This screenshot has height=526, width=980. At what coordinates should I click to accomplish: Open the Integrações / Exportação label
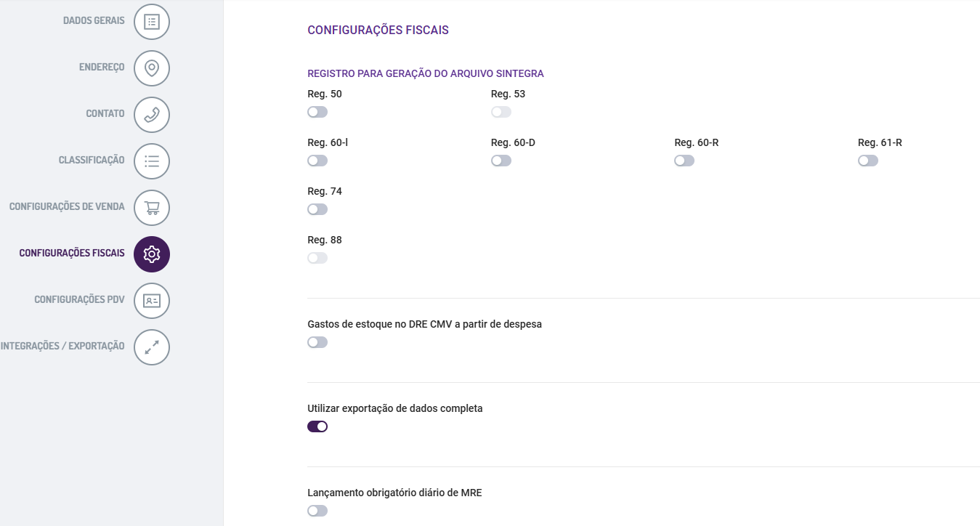pos(62,347)
